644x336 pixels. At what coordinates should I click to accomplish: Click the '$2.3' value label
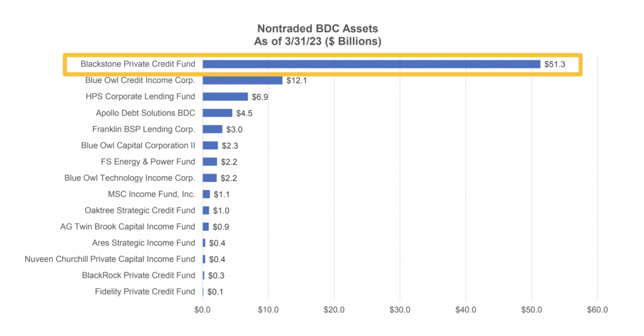(x=230, y=146)
